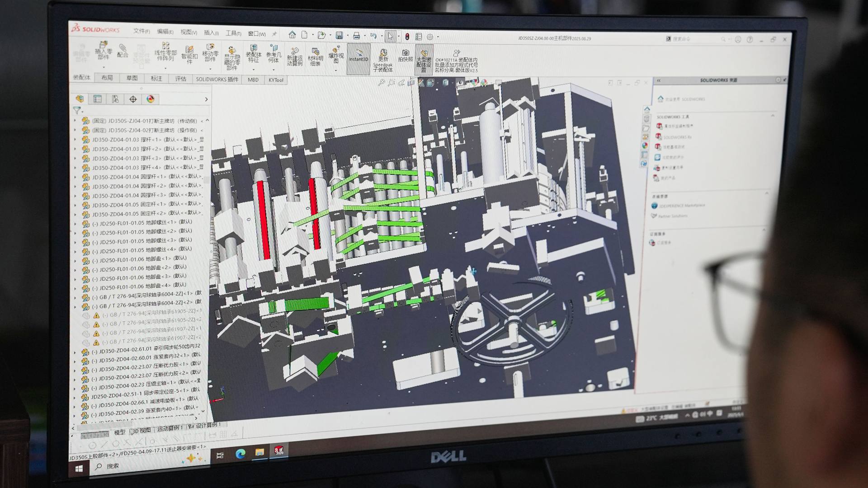Open Microsoft Edge from the taskbar
Screen dimensions: 868x488
click(x=240, y=454)
